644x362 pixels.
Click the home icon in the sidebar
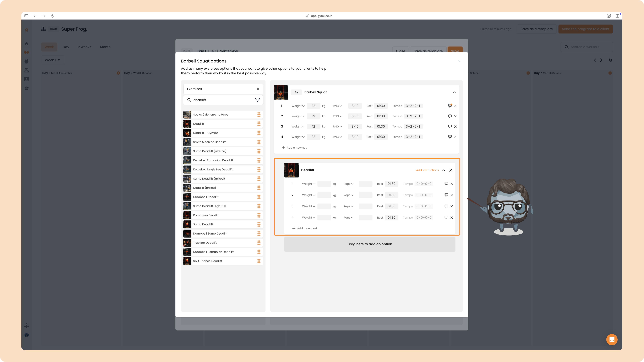click(27, 44)
